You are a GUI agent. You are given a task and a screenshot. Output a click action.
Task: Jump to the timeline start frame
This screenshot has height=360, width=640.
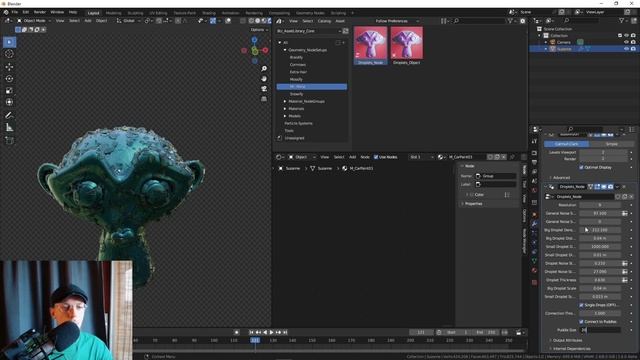251,332
